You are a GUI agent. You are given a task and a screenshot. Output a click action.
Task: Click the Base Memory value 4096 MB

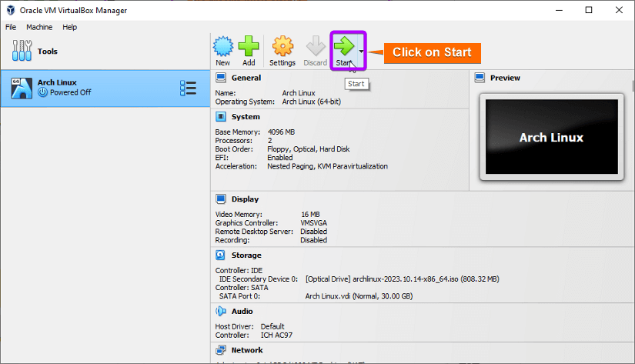pyautogui.click(x=281, y=132)
